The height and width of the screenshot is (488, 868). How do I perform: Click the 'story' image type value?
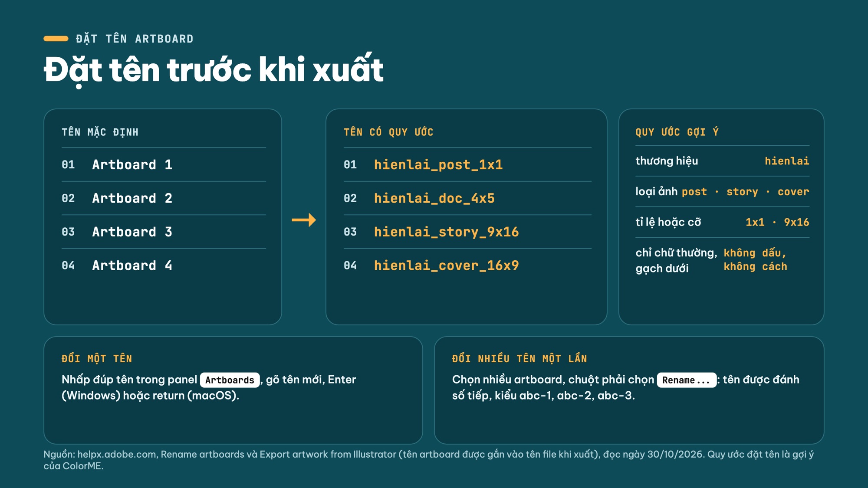point(742,192)
